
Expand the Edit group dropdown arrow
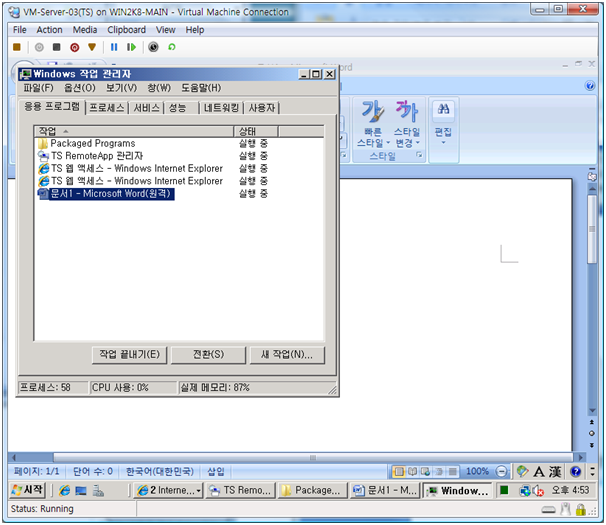pyautogui.click(x=443, y=143)
